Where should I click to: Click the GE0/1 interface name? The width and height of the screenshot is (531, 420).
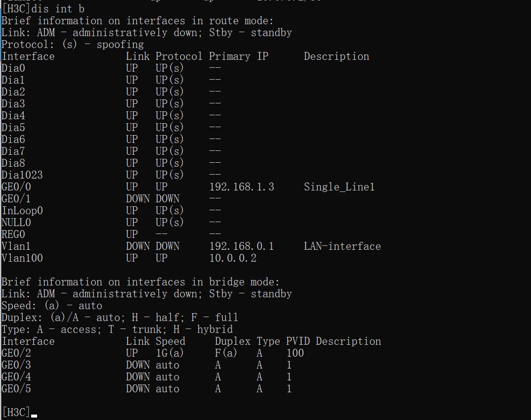point(16,199)
